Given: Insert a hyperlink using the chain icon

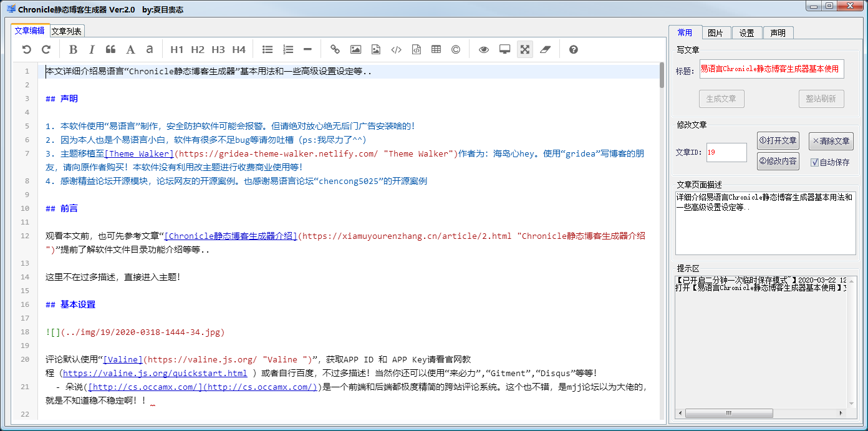Looking at the screenshot, I should point(335,50).
